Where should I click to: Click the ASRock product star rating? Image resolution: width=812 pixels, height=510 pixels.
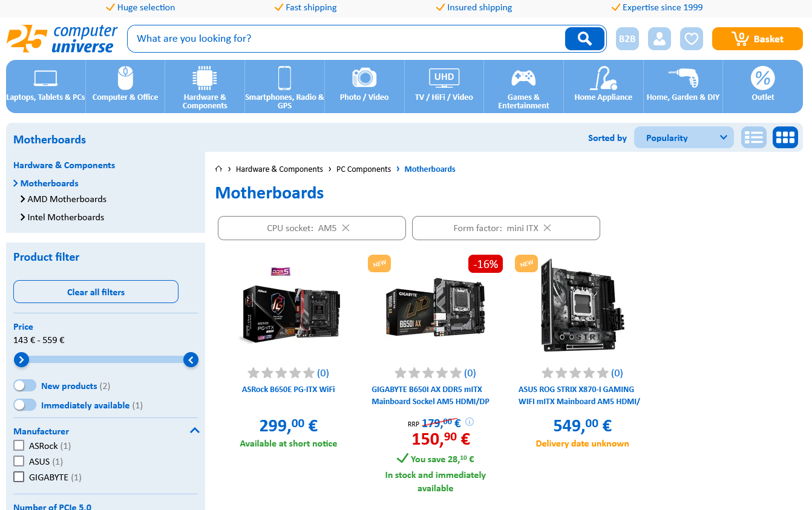pos(281,373)
